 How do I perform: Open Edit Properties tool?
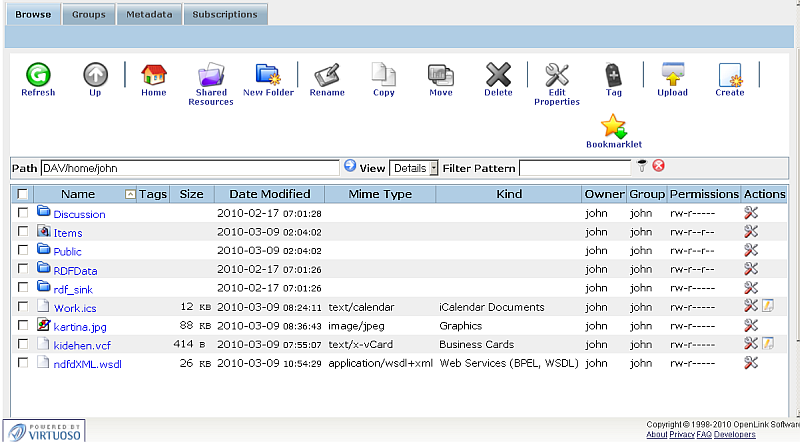pos(557,75)
